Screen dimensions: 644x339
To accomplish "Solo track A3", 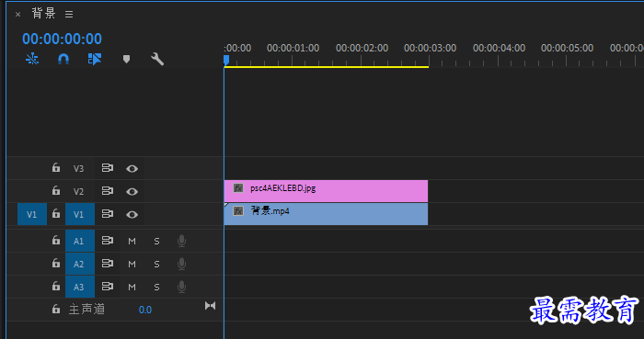I will click(156, 288).
